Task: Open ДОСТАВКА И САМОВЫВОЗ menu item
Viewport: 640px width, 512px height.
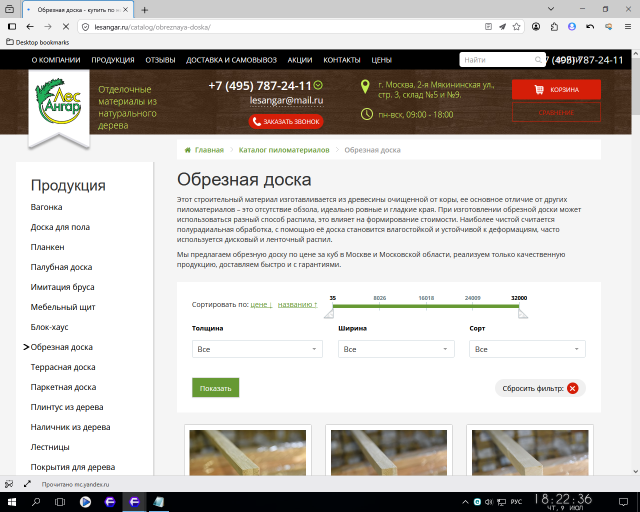Action: tap(231, 60)
